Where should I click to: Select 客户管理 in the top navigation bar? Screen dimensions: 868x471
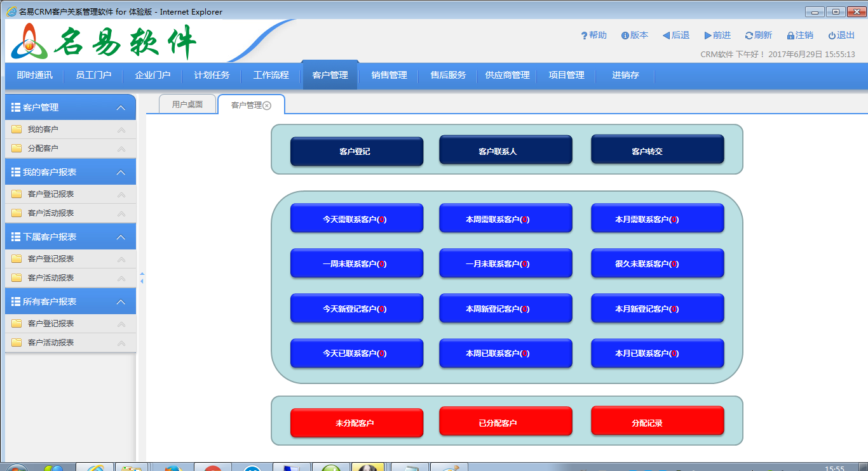[330, 75]
